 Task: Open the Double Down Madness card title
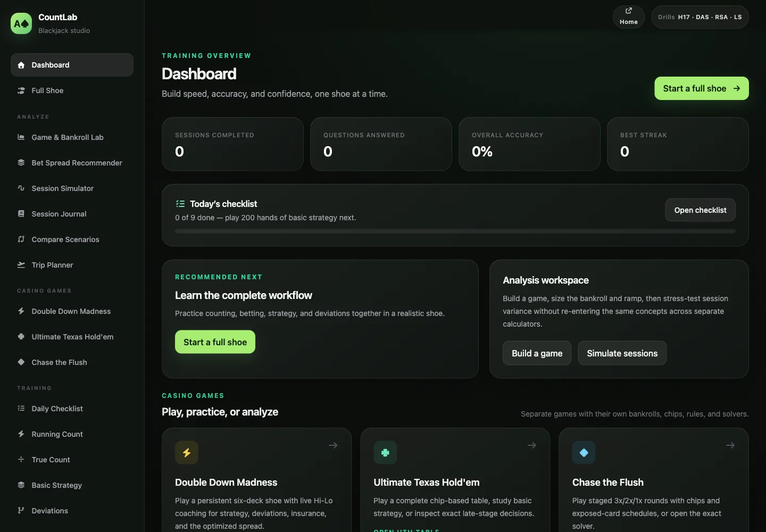(x=226, y=483)
